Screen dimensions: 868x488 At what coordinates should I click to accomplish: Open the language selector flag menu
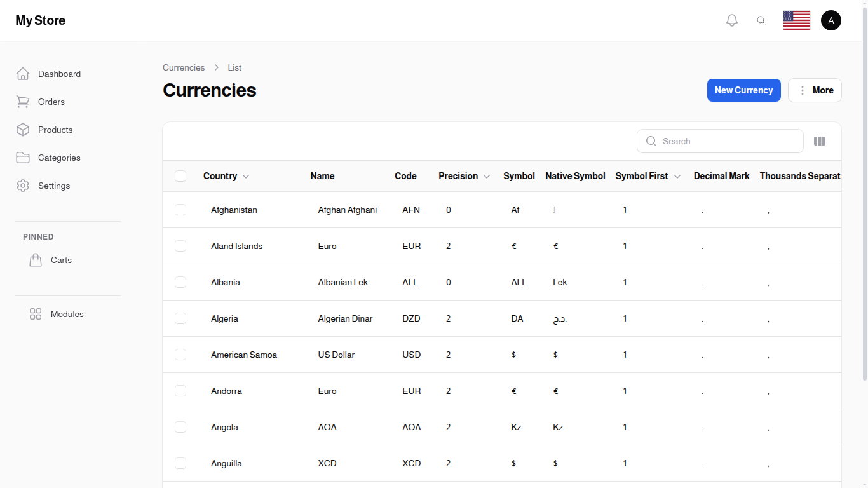point(796,20)
